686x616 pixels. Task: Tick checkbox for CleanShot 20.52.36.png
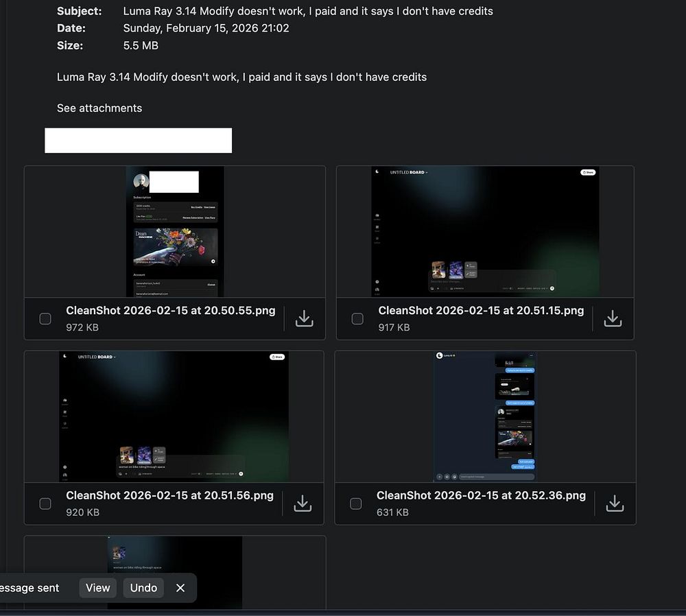[x=355, y=504]
